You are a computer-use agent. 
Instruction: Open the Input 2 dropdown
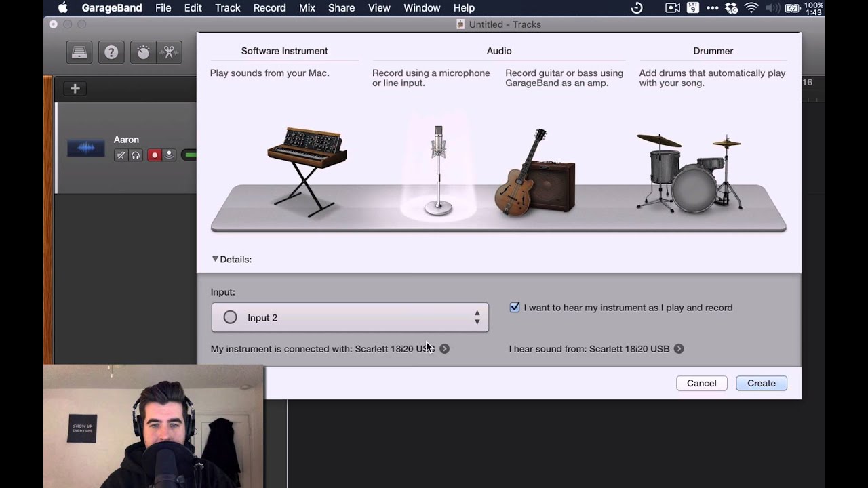[x=350, y=317]
